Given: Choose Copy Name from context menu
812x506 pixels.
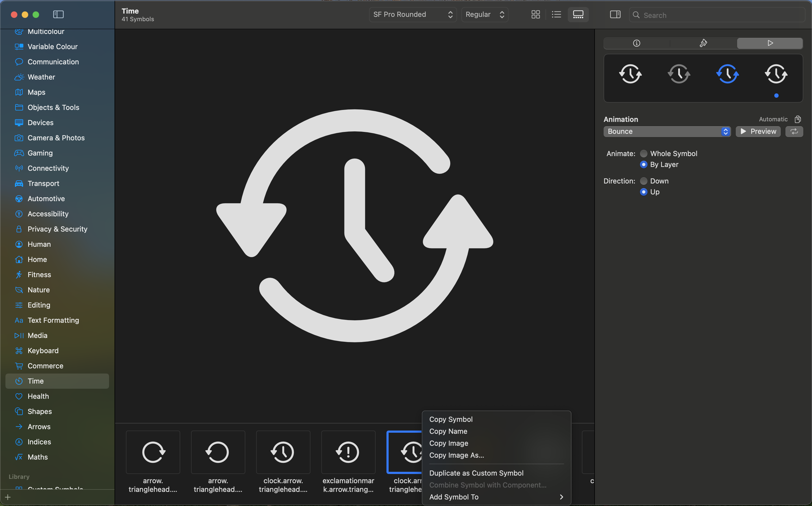Looking at the screenshot, I should pyautogui.click(x=496, y=431).
